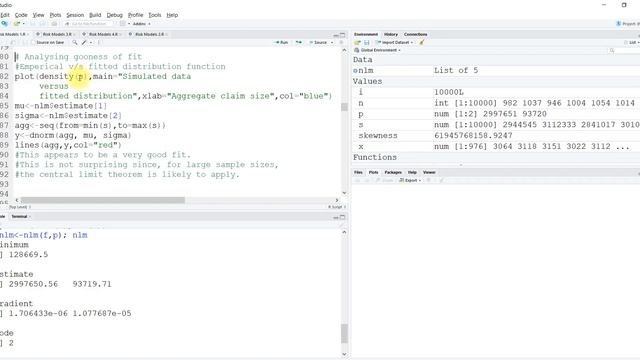This screenshot has width=640, height=360.
Task: Click the console vertical scrollbar thumb
Action: [344, 333]
